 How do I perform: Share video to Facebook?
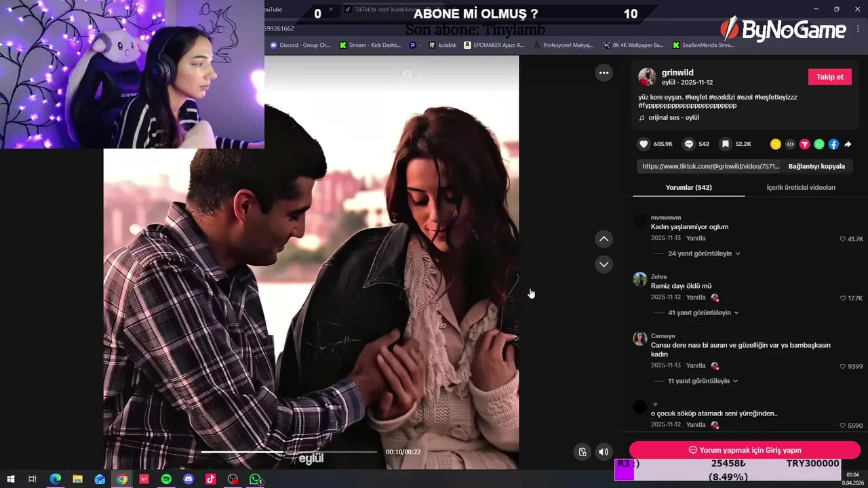tap(833, 144)
